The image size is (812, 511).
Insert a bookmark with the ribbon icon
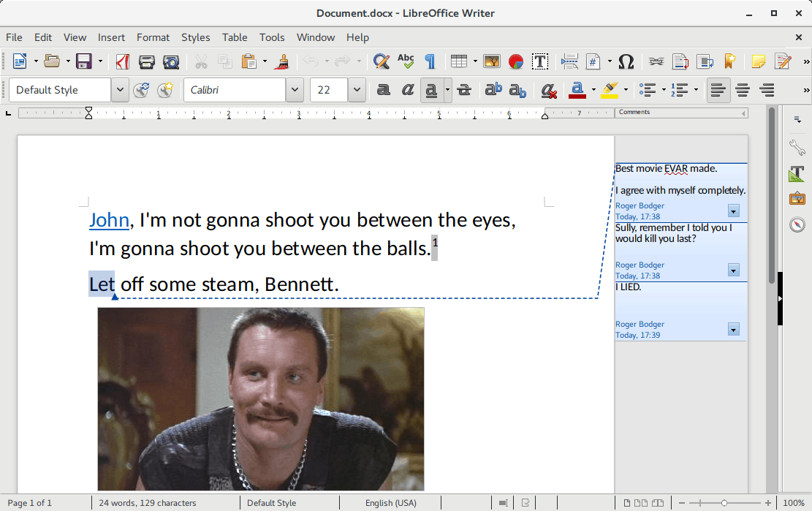click(x=729, y=61)
